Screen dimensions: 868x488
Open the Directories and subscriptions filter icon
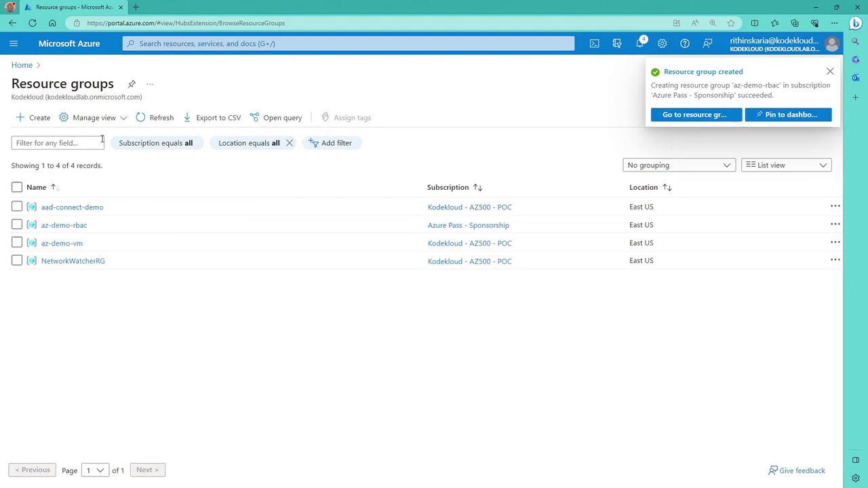coord(617,43)
